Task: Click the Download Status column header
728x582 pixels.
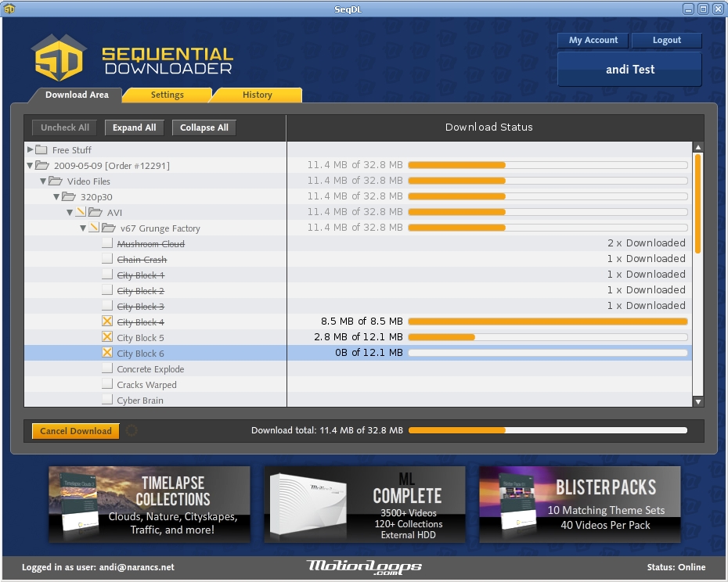Action: point(489,128)
